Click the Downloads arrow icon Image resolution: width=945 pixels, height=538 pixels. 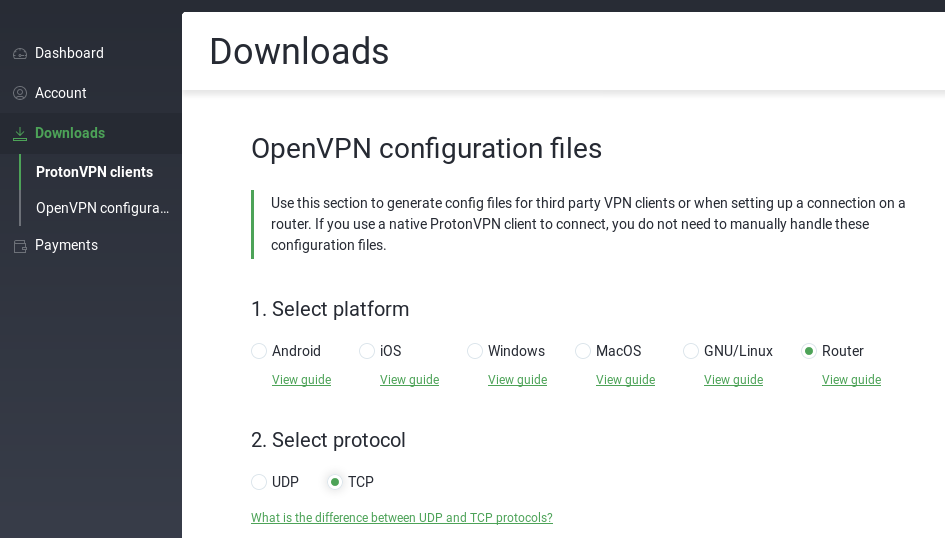(x=20, y=133)
